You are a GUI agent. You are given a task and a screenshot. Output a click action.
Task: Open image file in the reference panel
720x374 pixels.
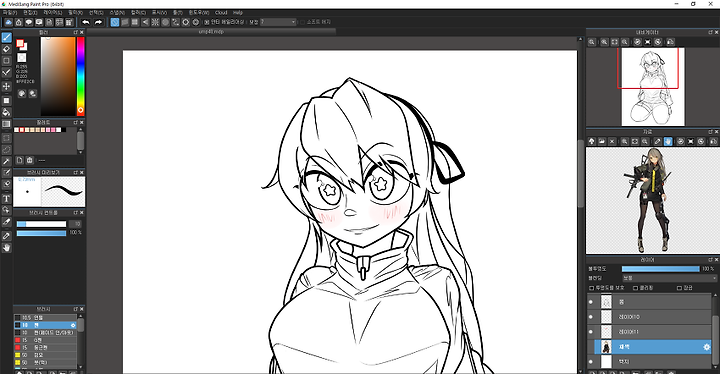pyautogui.click(x=602, y=142)
